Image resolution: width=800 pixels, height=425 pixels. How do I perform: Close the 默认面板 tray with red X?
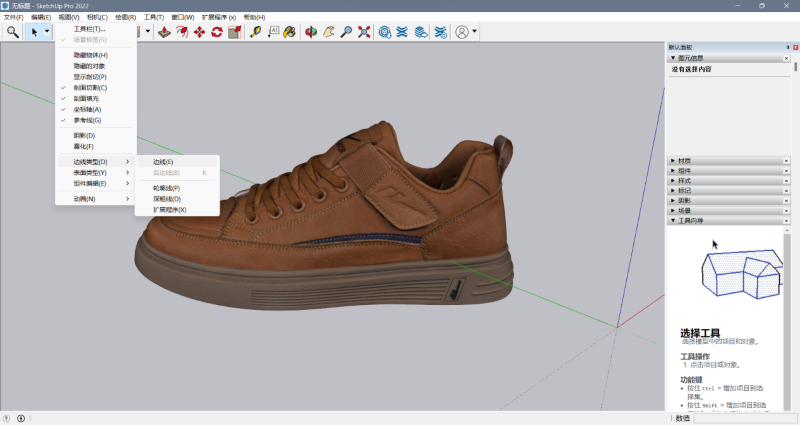click(x=795, y=47)
